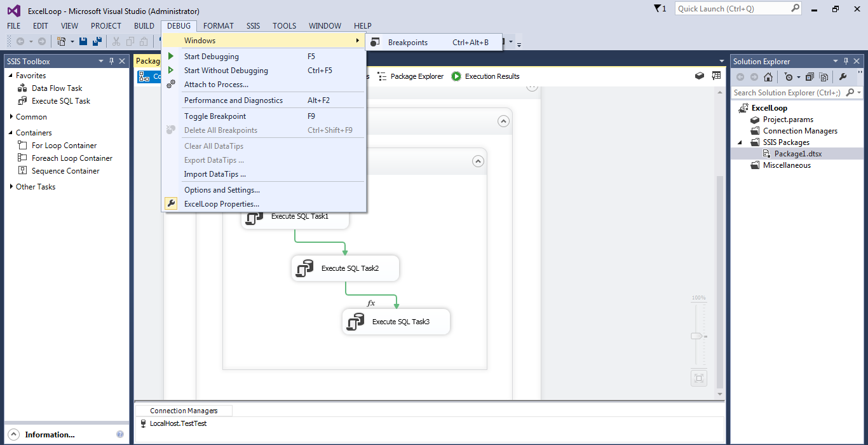
Task: Open the TOOLS menu
Action: coord(285,26)
